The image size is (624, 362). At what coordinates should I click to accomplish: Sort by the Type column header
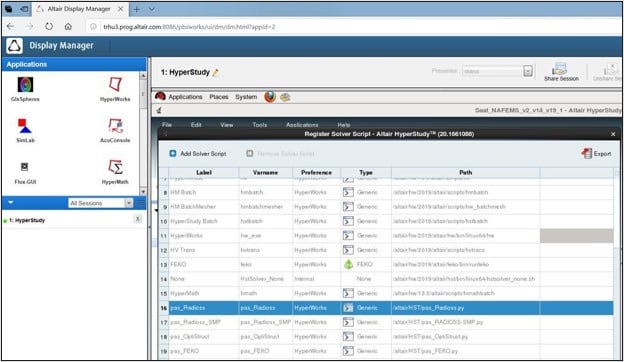point(366,173)
